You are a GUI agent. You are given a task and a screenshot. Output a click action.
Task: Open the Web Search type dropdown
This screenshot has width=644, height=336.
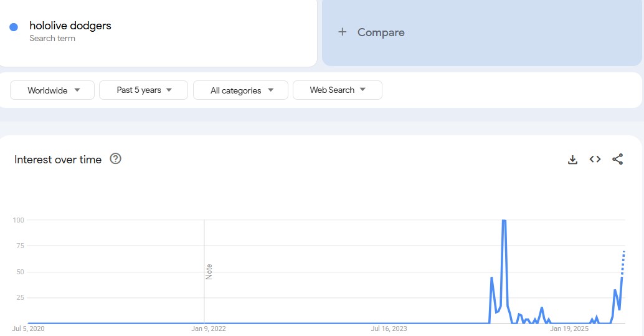pos(338,90)
